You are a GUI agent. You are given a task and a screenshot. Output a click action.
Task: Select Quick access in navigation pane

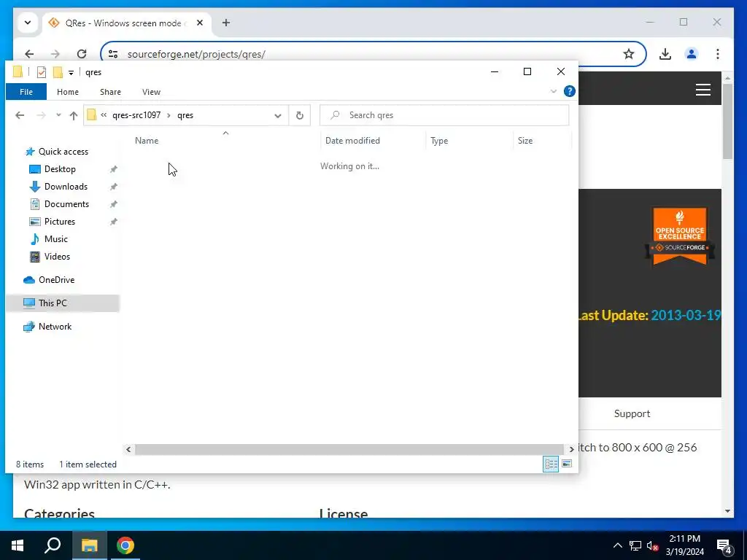63,152
